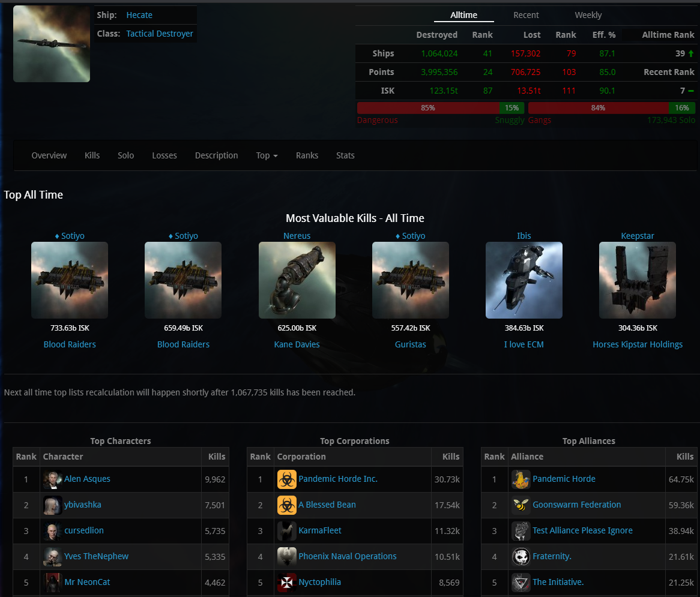Image resolution: width=700 pixels, height=597 pixels.
Task: Open the Keepstar kill image
Action: coord(638,280)
